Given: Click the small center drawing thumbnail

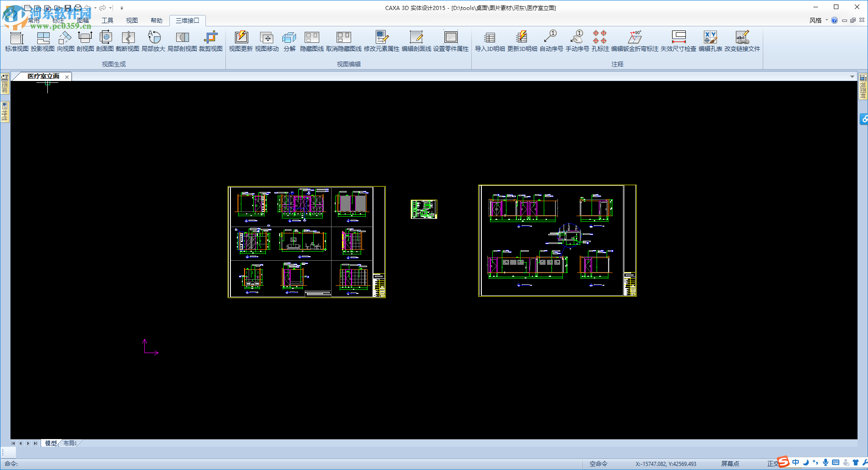Looking at the screenshot, I should [x=424, y=209].
